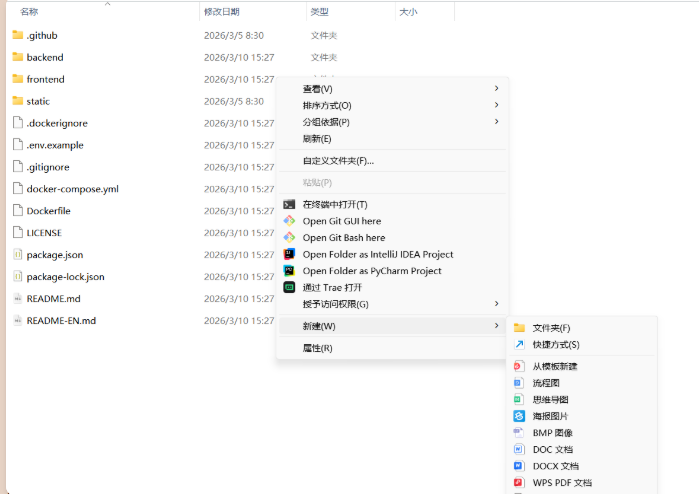Click the PyCharm project icon
This screenshot has height=494, width=699.
[289, 271]
